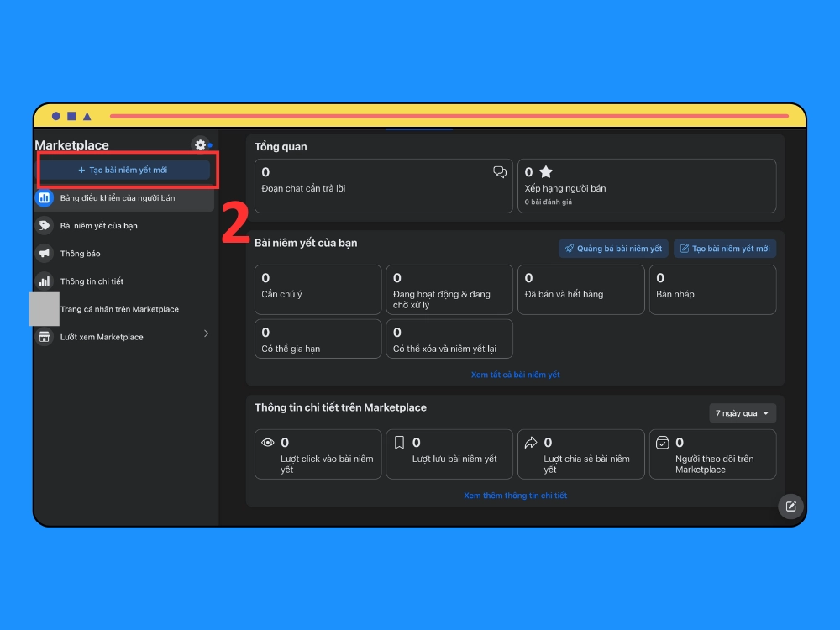Click the star icon in seller rating card
Viewport: 840px width, 630px height.
[546, 172]
